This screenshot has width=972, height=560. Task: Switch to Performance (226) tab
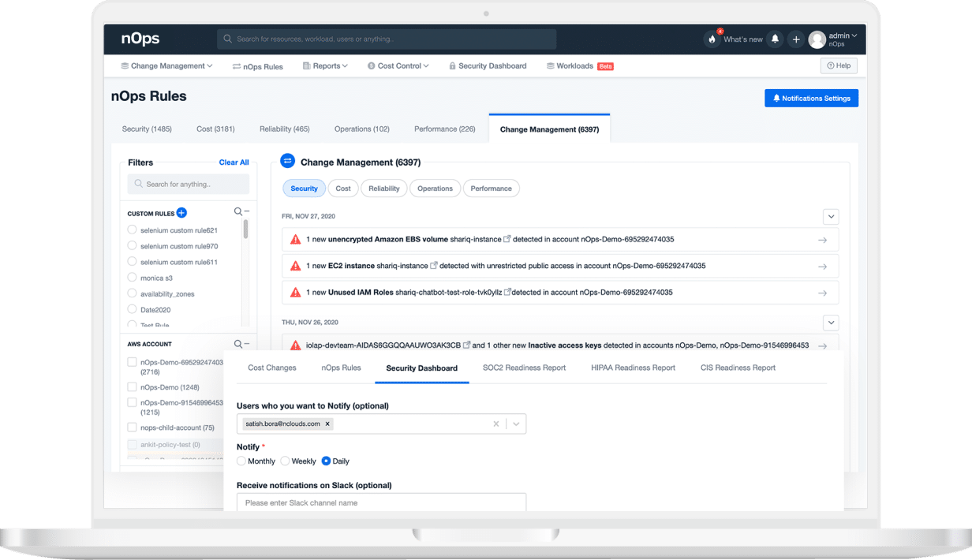coord(445,129)
